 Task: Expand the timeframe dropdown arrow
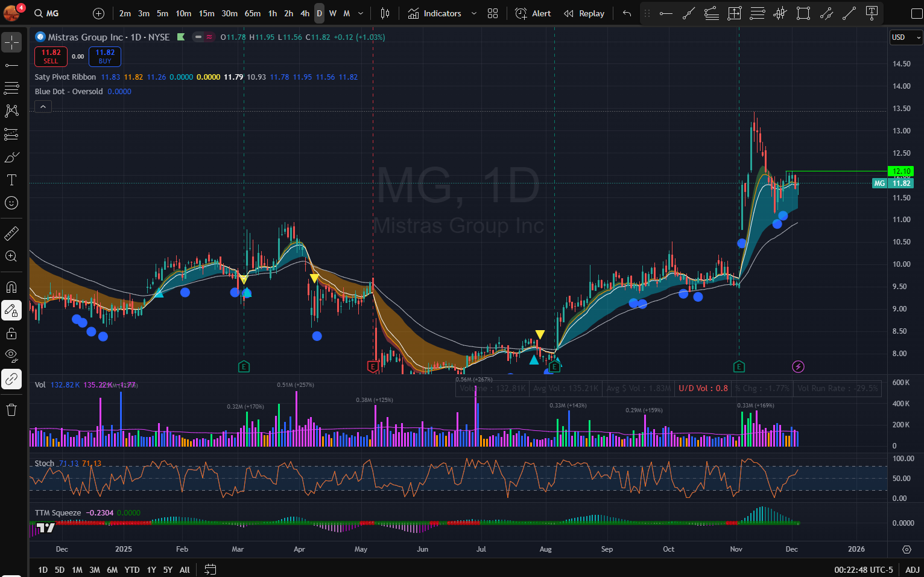pyautogui.click(x=361, y=13)
